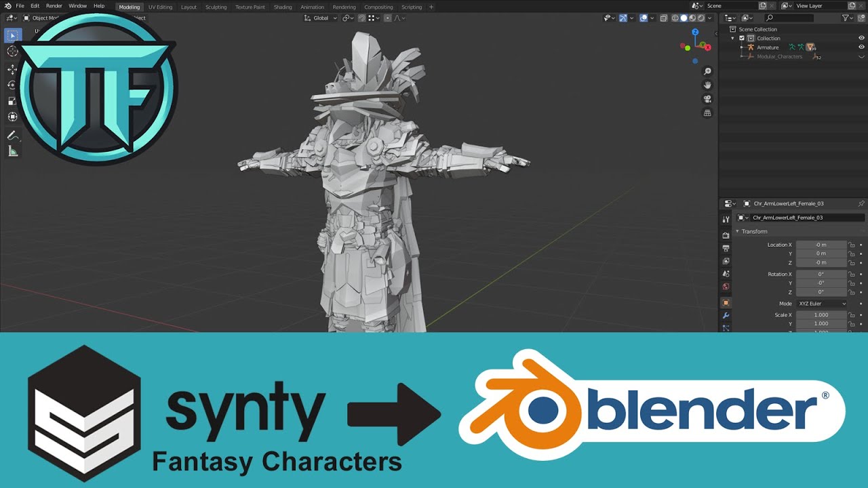Image resolution: width=868 pixels, height=488 pixels.
Task: Click the pan view hand icon
Action: [707, 85]
